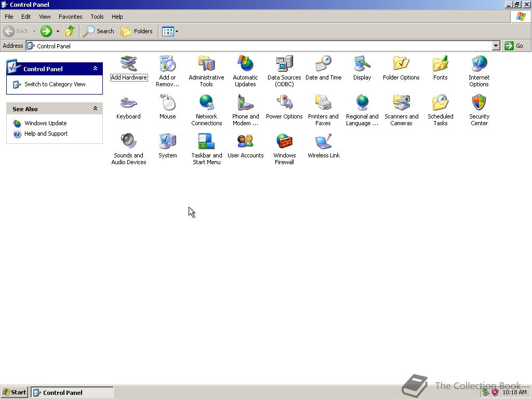Click the Go button
The height and width of the screenshot is (399, 532).
[x=514, y=46]
